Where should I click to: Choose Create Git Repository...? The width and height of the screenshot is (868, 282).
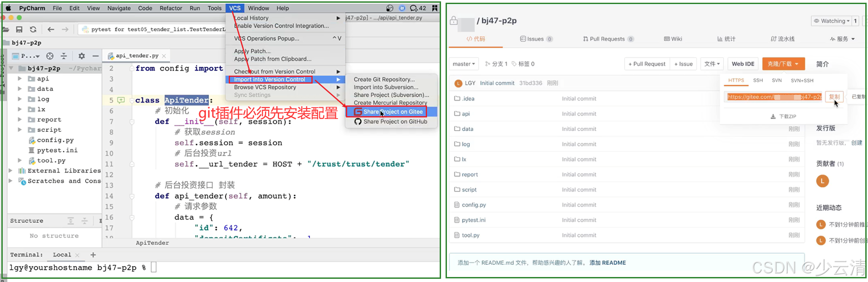[384, 79]
